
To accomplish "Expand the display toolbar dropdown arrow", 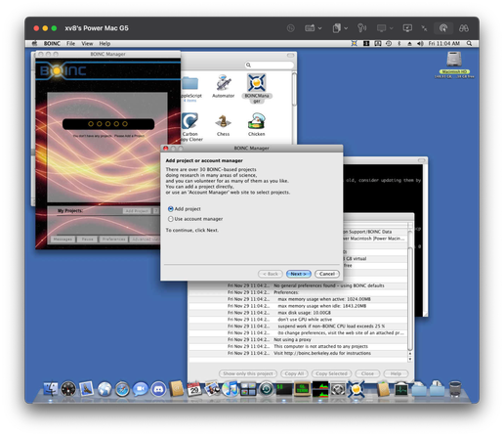I will 392,28.
